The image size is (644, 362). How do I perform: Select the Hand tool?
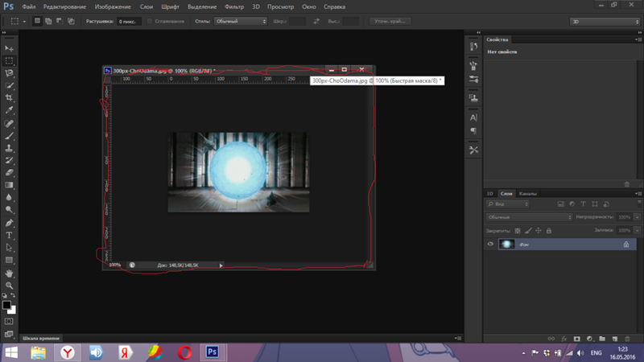point(9,274)
